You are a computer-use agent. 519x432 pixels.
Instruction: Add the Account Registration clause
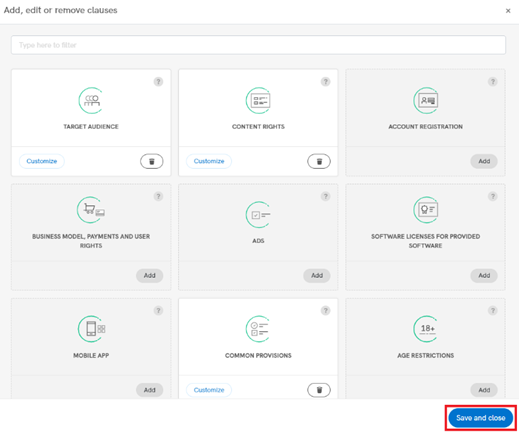[484, 161]
